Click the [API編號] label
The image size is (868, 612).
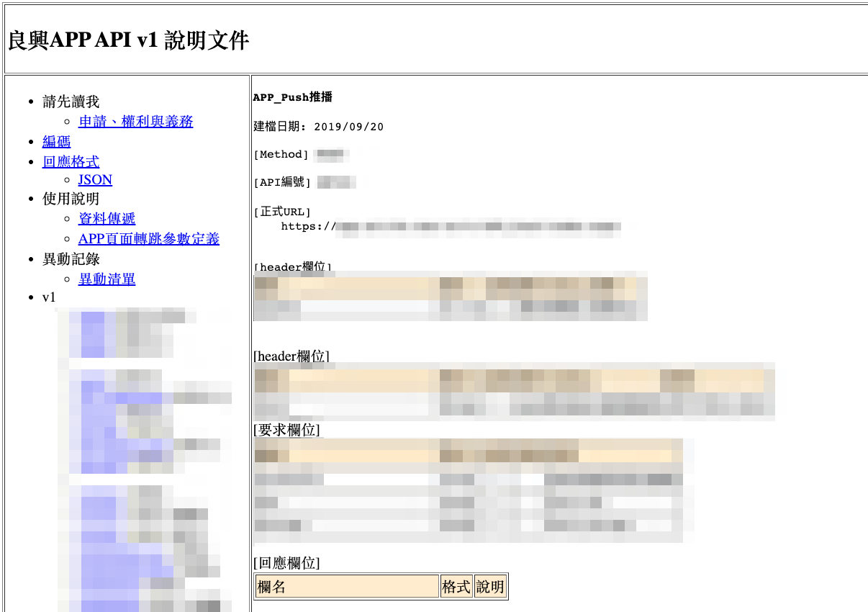point(282,183)
